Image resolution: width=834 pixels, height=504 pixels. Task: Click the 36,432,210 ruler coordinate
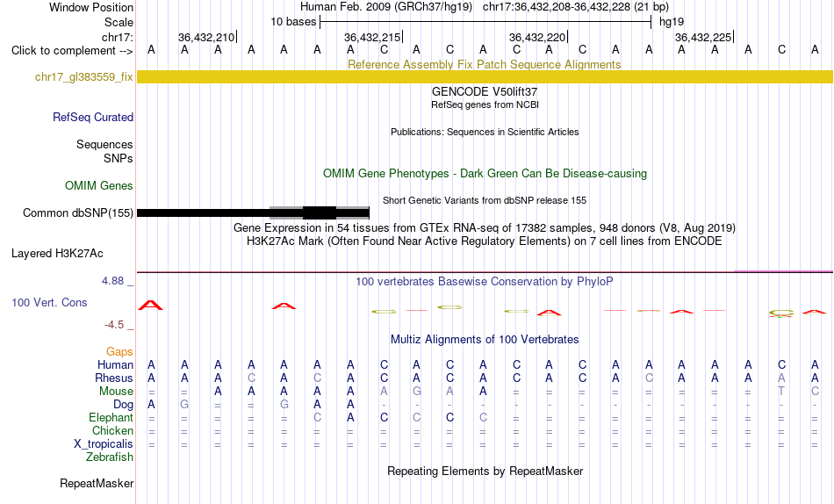(205, 37)
